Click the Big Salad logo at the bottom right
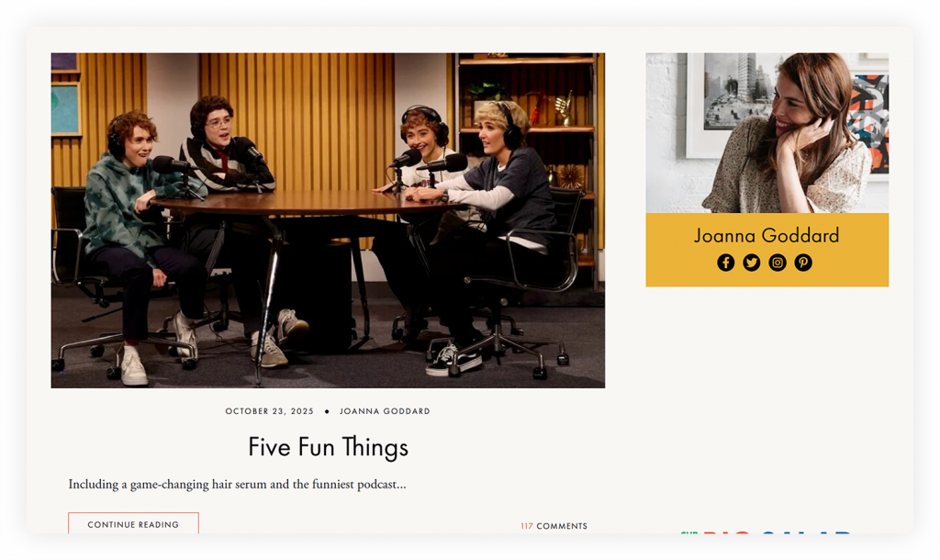This screenshot has height=560, width=940. [x=767, y=532]
